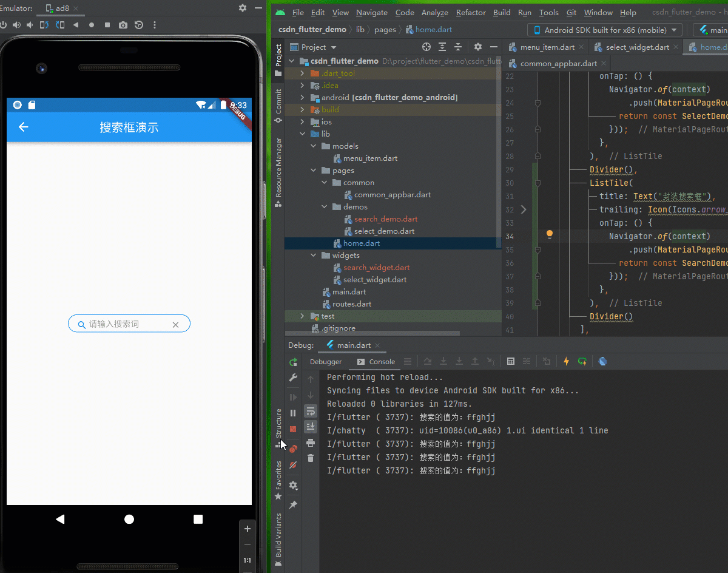Open the Project view dropdown
Screen dimensions: 728x573
pos(314,47)
